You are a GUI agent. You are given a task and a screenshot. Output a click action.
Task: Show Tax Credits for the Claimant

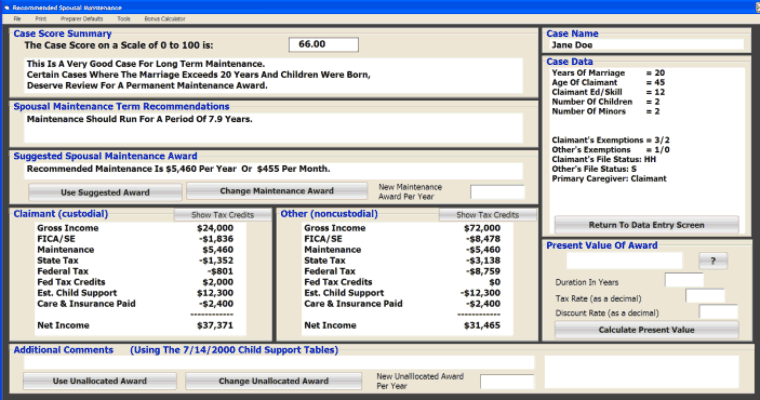pyautogui.click(x=222, y=215)
